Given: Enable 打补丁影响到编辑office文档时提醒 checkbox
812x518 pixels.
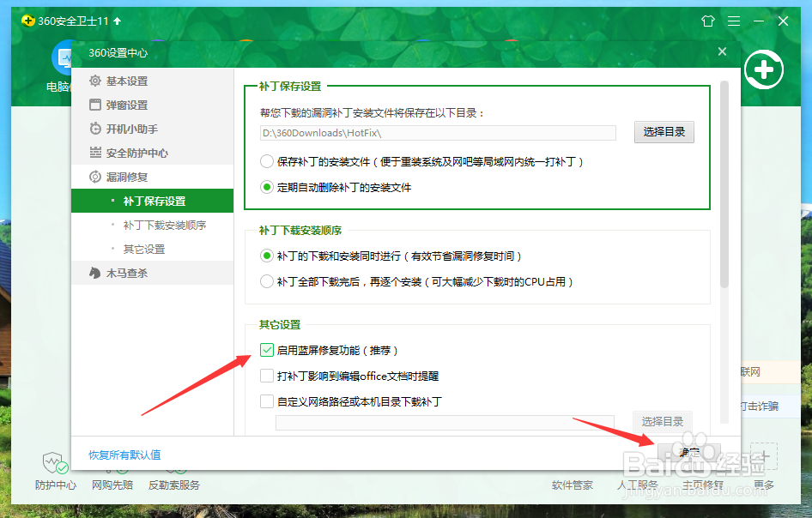Looking at the screenshot, I should (267, 376).
